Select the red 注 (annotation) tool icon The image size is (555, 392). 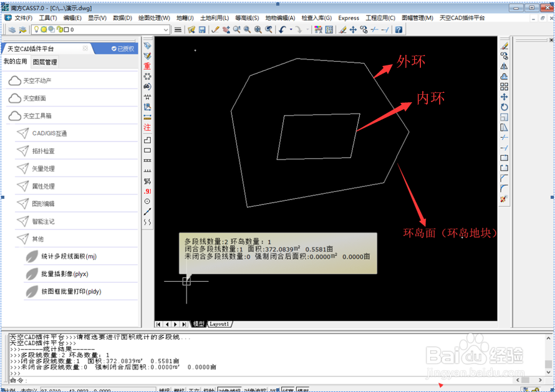tap(147, 127)
